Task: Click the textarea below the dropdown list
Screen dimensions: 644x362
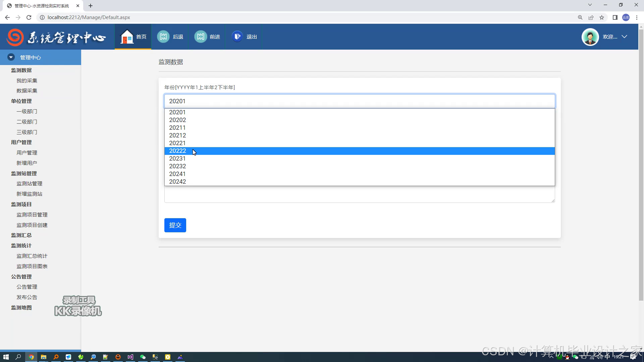Action: pos(360,194)
